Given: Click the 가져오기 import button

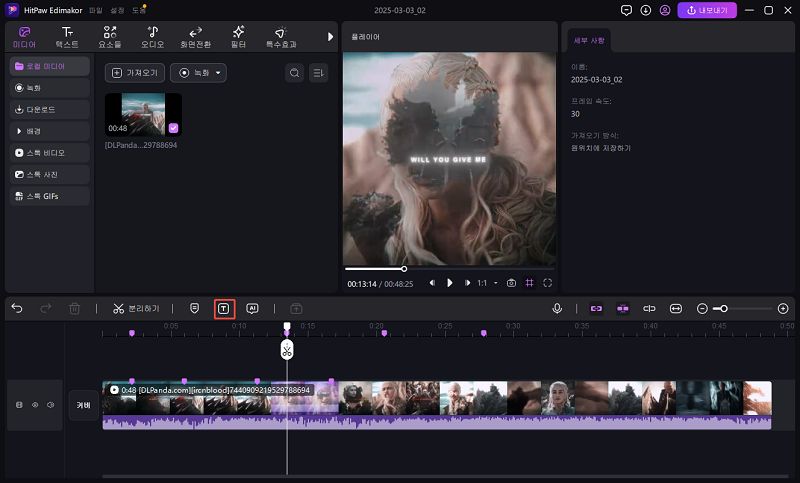Looking at the screenshot, I should coord(134,73).
